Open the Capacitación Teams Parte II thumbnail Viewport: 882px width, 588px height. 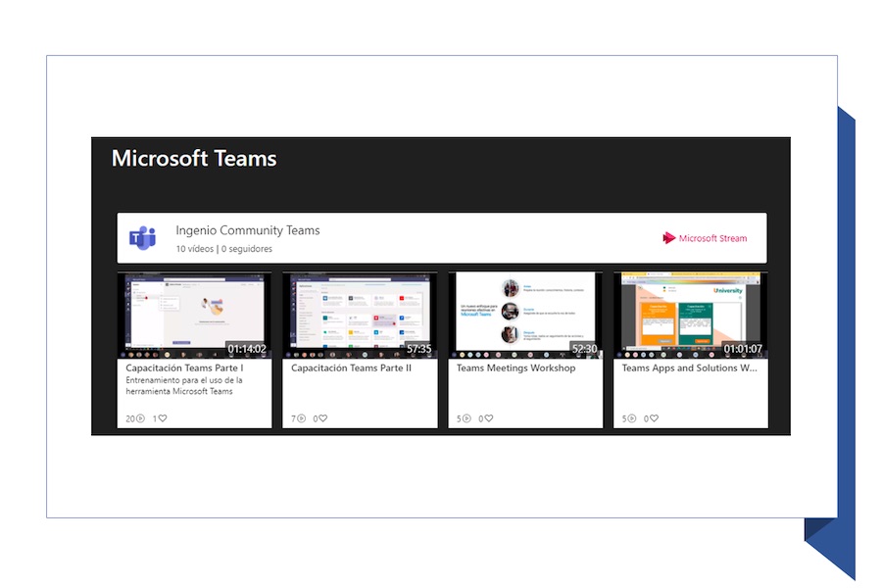[360, 316]
